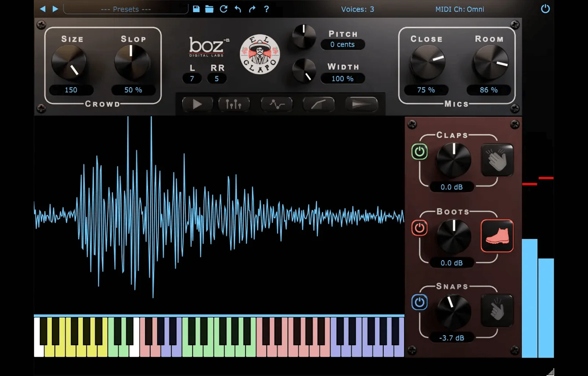This screenshot has width=588, height=376.
Task: Click the redo arrow icon
Action: coord(252,9)
